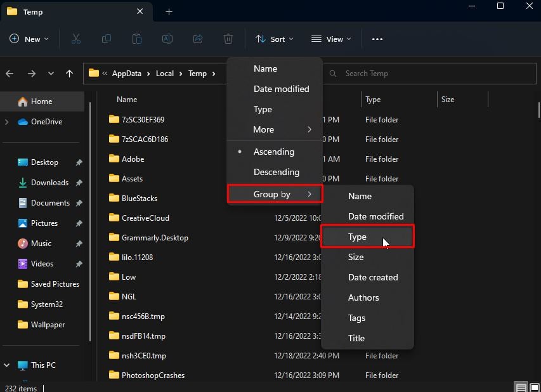This screenshot has width=541, height=392.
Task: Expand OneDrive in the sidebar
Action: (6, 121)
